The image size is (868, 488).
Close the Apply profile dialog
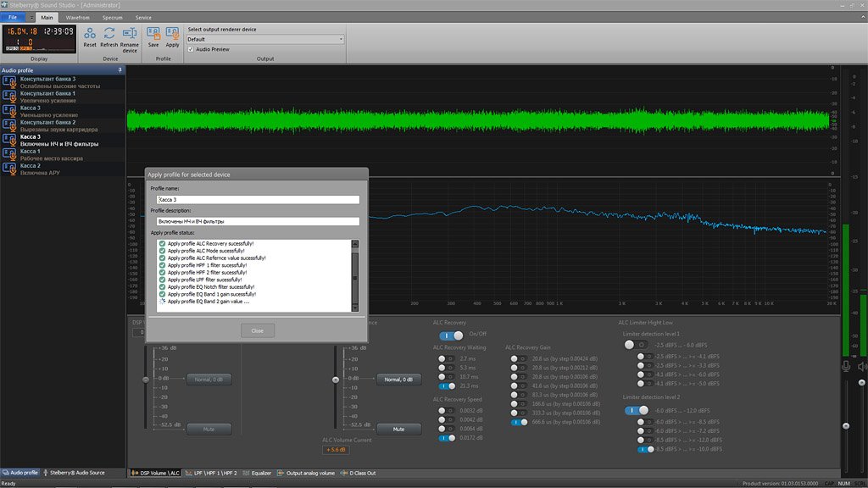(257, 330)
